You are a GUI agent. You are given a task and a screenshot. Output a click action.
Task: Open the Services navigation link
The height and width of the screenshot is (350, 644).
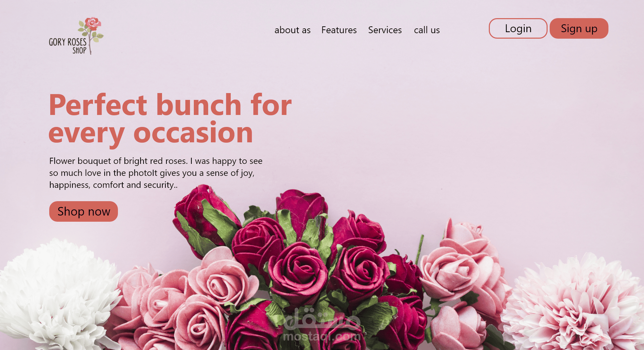pyautogui.click(x=385, y=30)
